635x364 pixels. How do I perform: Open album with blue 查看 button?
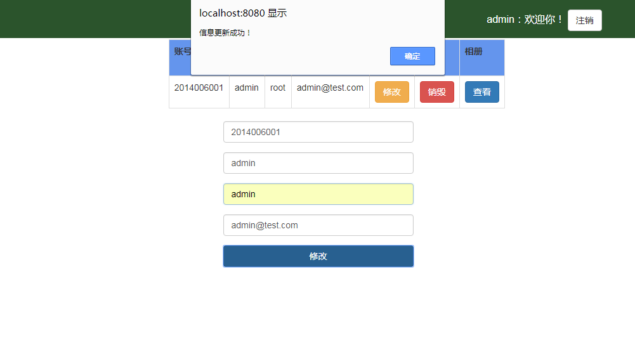point(481,92)
